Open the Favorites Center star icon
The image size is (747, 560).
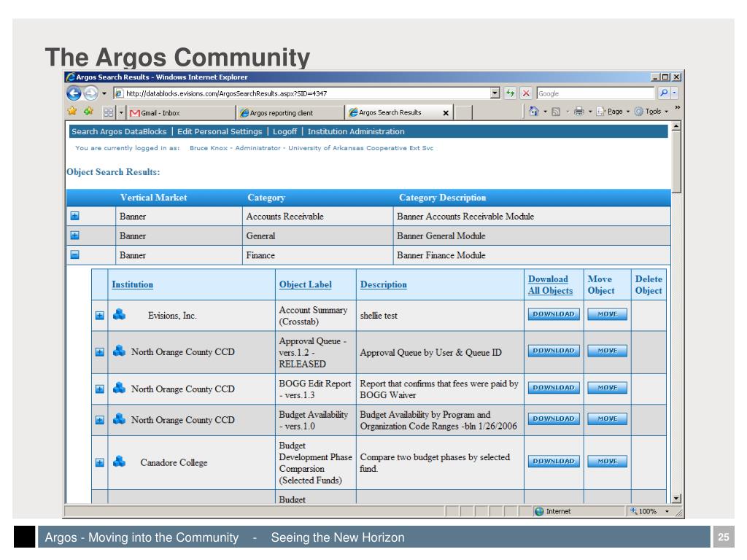(72, 112)
